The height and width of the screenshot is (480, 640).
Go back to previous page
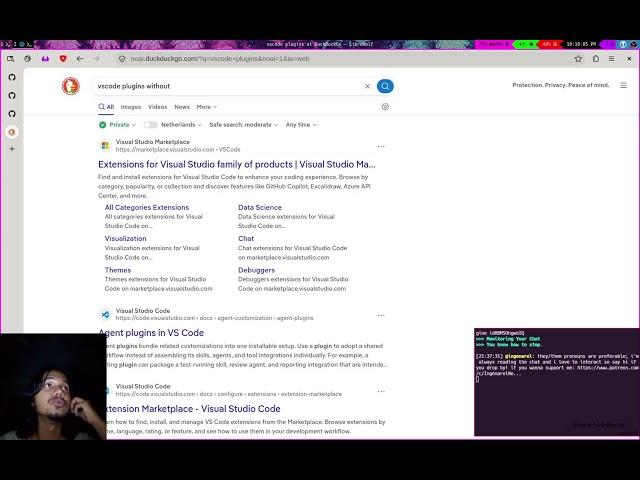(x=80, y=59)
